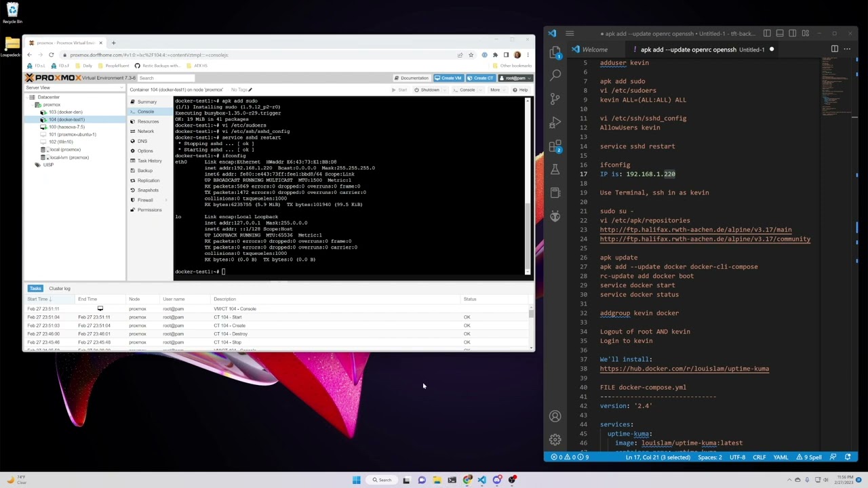Screen dimensions: 868x488
Task: Select local-lvm (proxmox) storage in the tree
Action: (68, 157)
